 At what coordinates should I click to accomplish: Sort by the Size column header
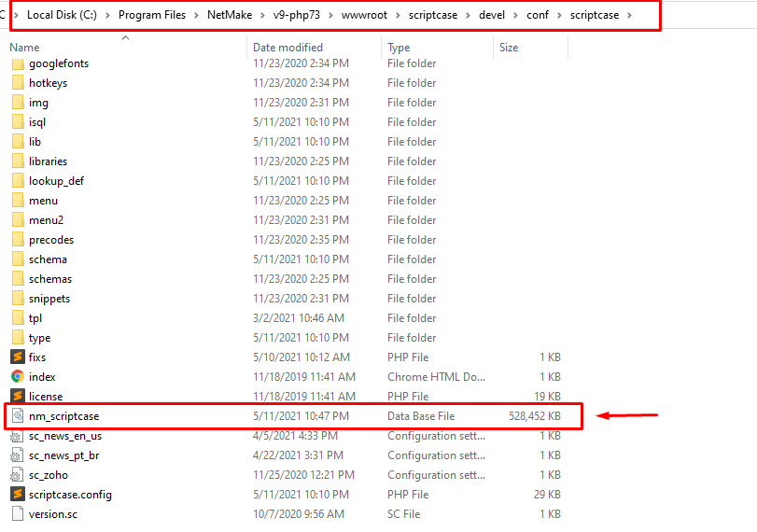click(509, 48)
